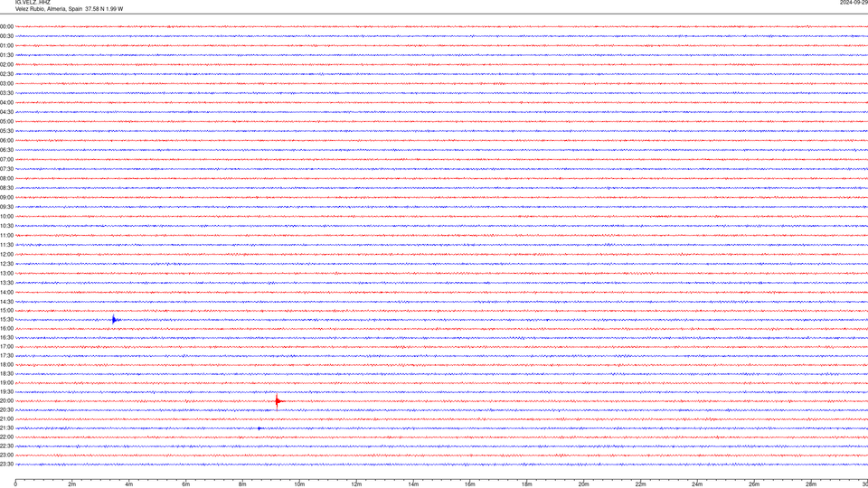Click the 04:00 time label

coord(6,102)
